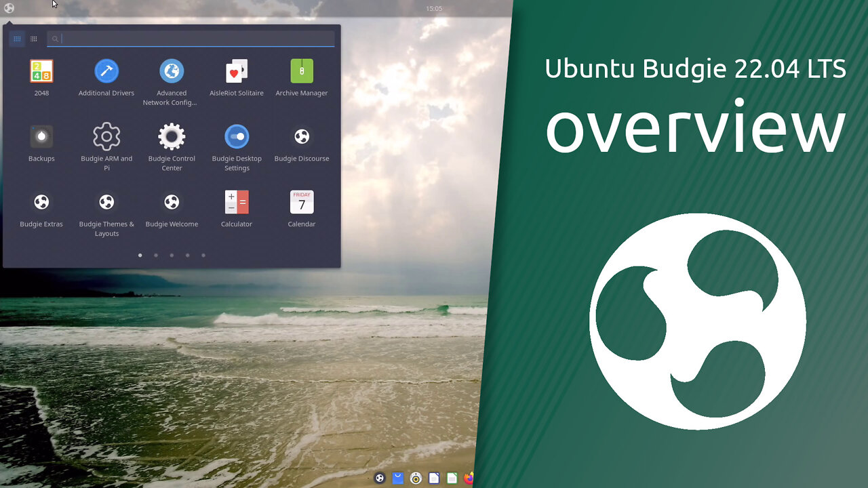Viewport: 868px width, 488px height.
Task: Go to fifth page of app grid
Action: 203,256
